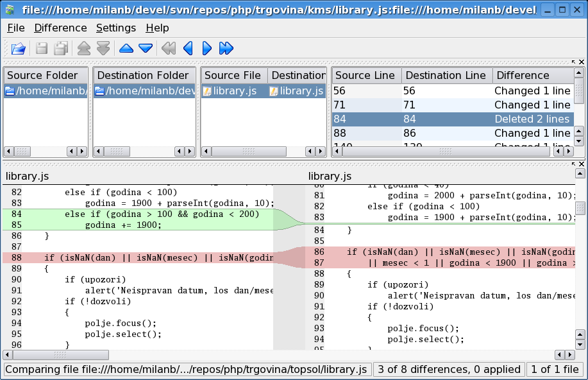This screenshot has height=380, width=588.
Task: Click the blue double right arrow icon
Action: tap(226, 48)
